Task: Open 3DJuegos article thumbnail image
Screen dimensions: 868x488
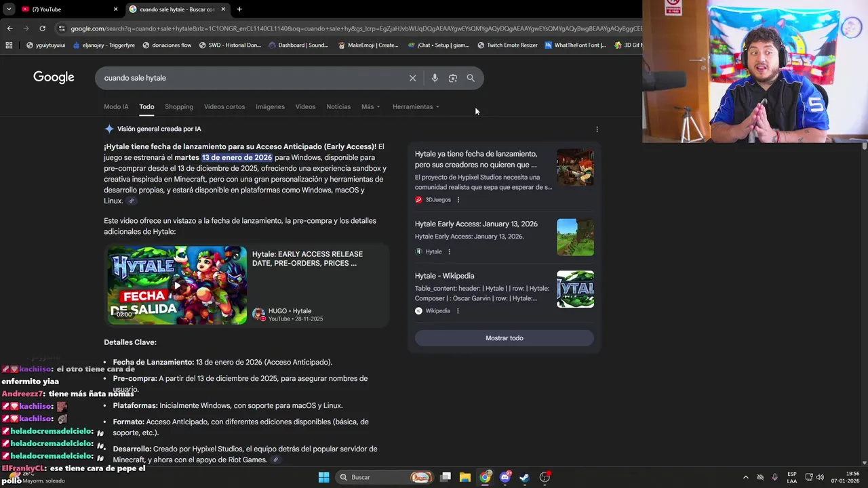Action: (575, 167)
